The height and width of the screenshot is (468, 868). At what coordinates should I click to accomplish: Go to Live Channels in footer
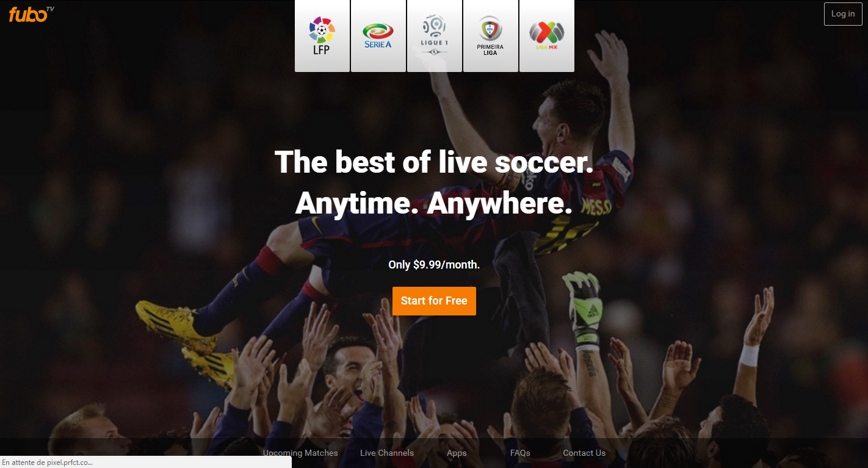(387, 453)
